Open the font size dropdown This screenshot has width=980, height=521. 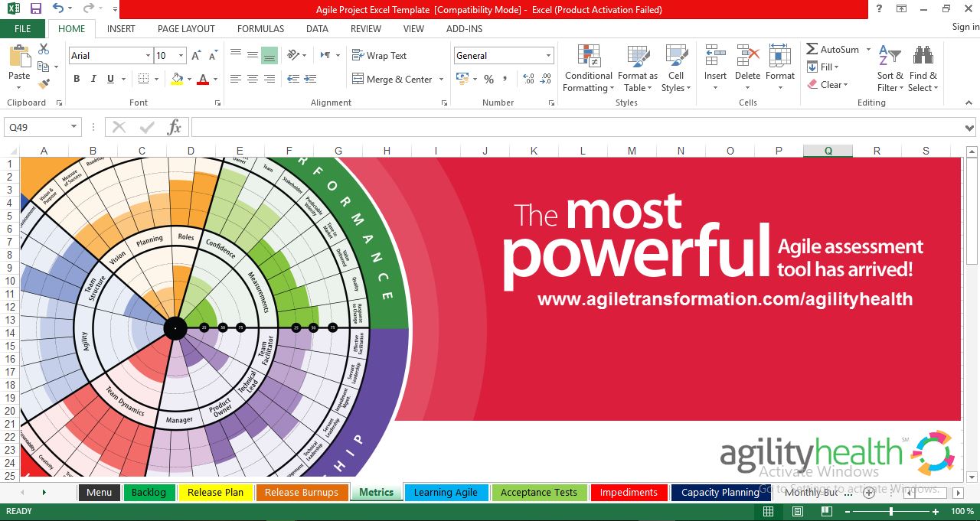click(181, 56)
